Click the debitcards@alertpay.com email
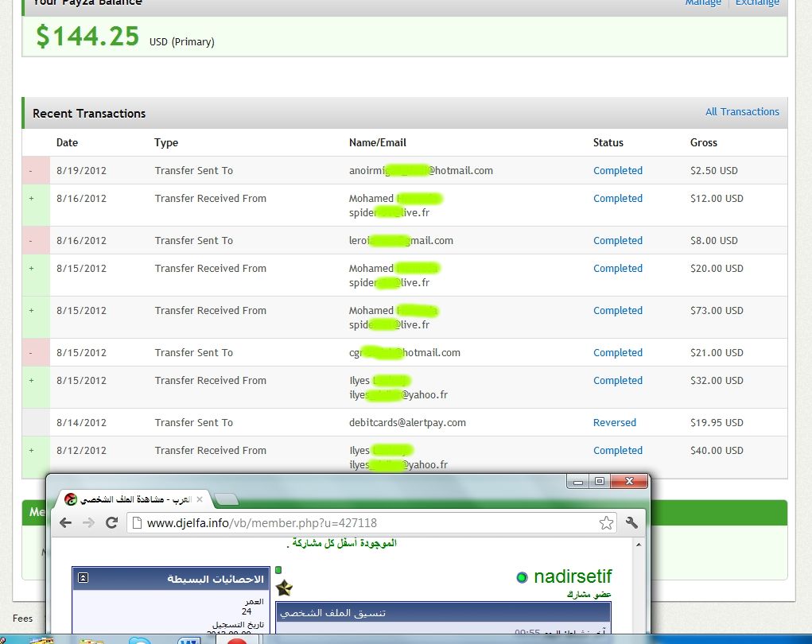The image size is (812, 644). click(407, 422)
